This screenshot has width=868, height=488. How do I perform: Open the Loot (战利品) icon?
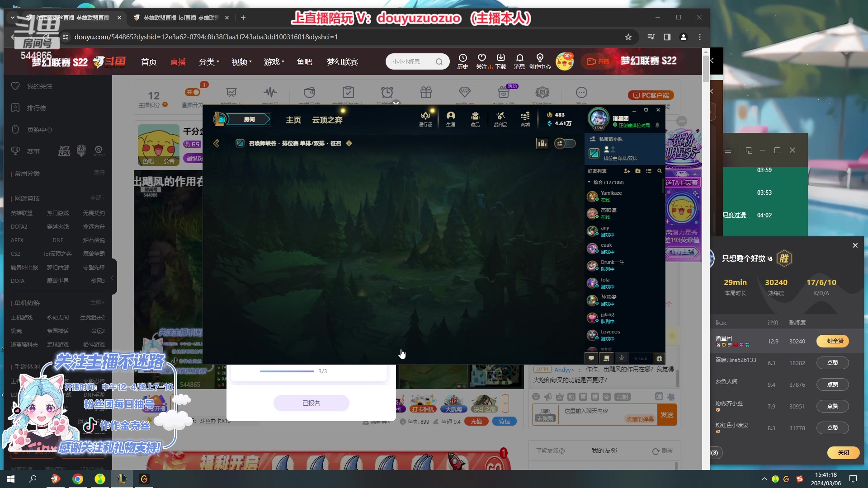pos(500,118)
